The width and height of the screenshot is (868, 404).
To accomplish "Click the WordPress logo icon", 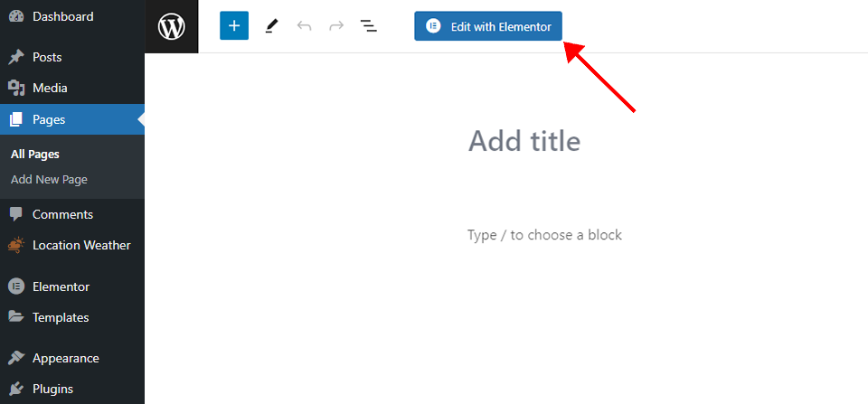I will coord(172,27).
